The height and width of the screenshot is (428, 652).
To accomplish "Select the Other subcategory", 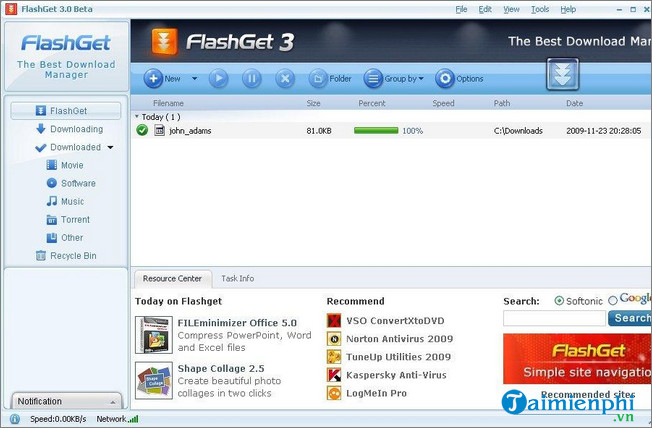I will click(x=64, y=238).
